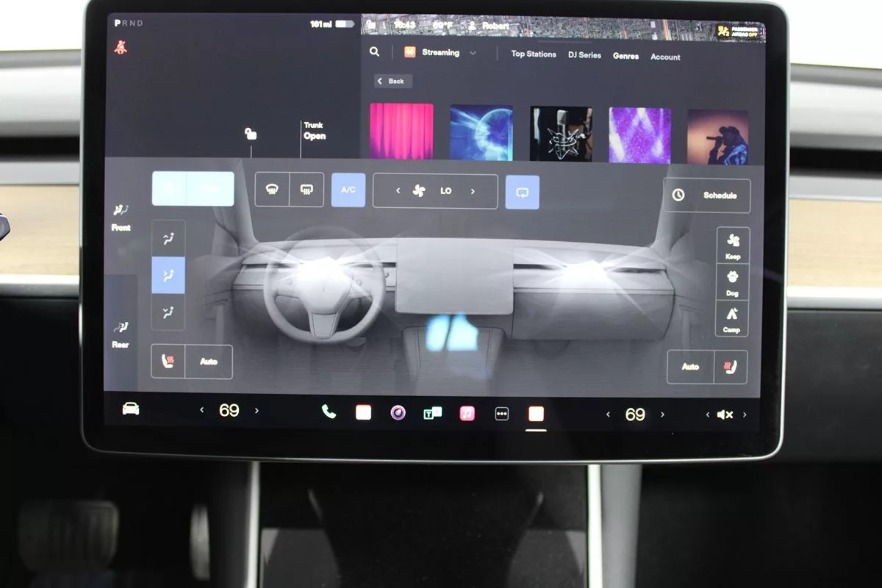Click the search magnifier in media player
This screenshot has height=588, width=882.
pyautogui.click(x=375, y=52)
